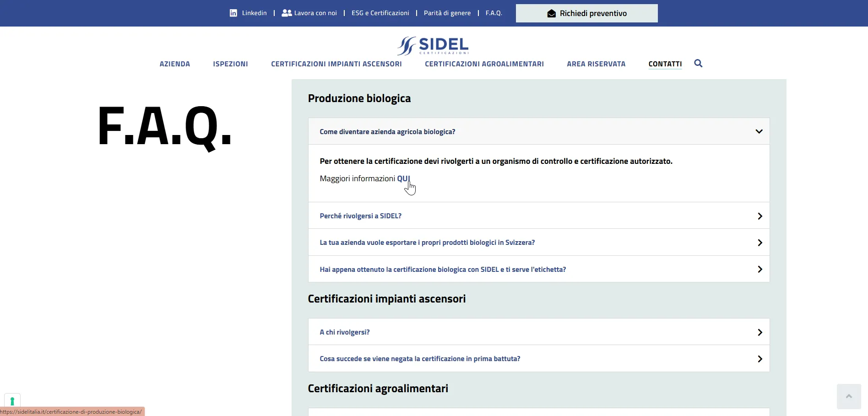The width and height of the screenshot is (868, 416).
Task: Go to the CONTATTI page
Action: point(665,64)
